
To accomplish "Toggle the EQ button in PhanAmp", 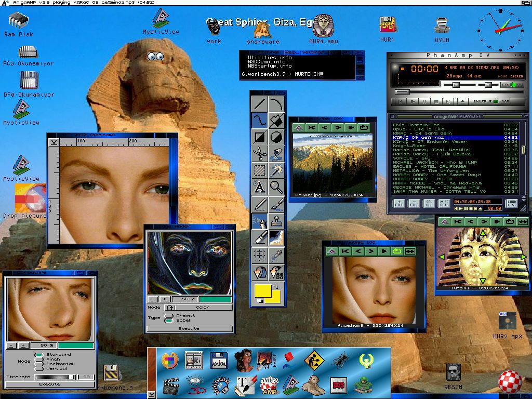I will click(x=506, y=85).
